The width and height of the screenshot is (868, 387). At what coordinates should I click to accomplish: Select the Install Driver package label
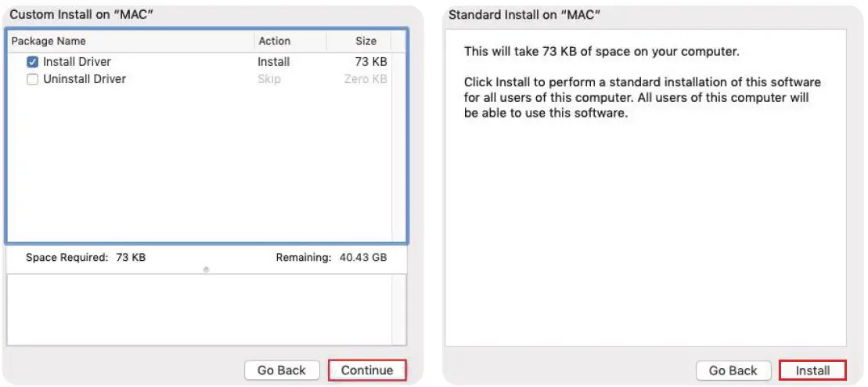click(x=77, y=62)
